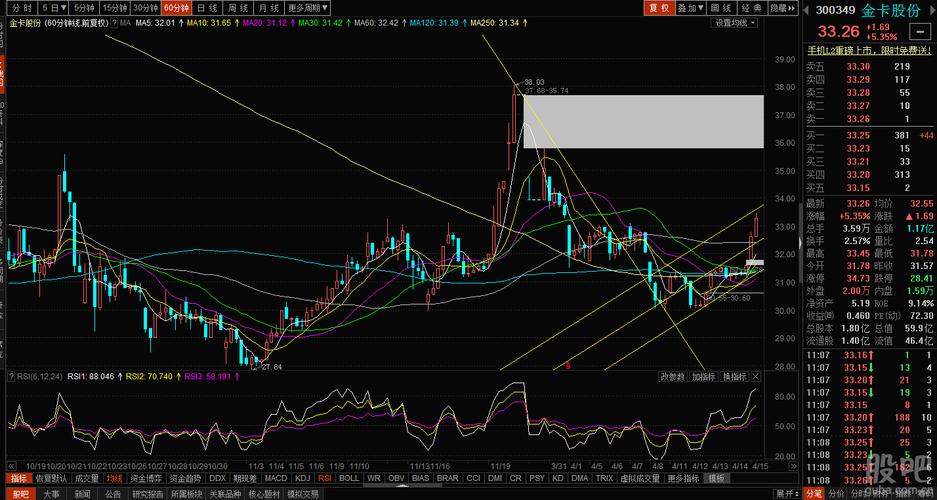The height and width of the screenshot is (500, 937).
Task: Expand the 展开 bottom panel
Action: pyautogui.click(x=787, y=494)
